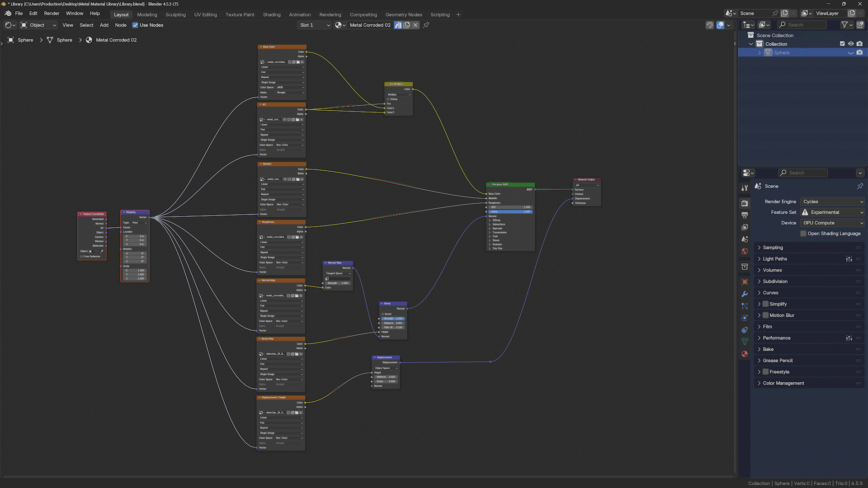Enable the Simplify checkbox
Image resolution: width=868 pixels, height=488 pixels.
pyautogui.click(x=765, y=304)
